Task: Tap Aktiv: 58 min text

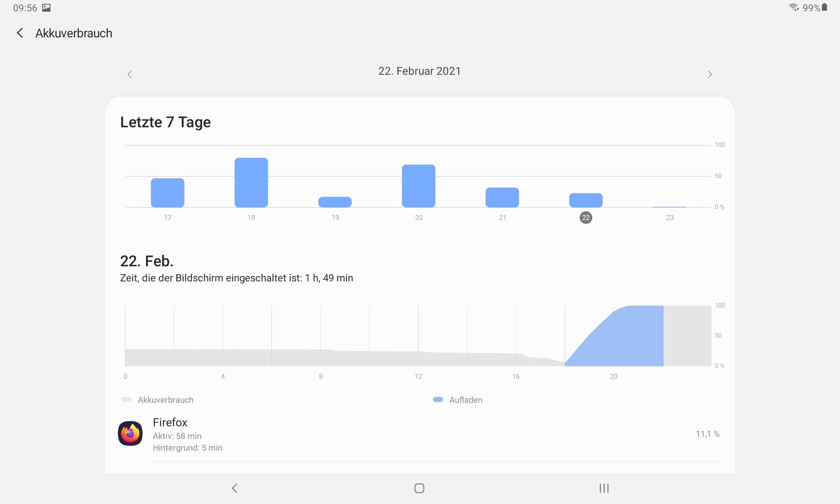Action: tap(177, 436)
